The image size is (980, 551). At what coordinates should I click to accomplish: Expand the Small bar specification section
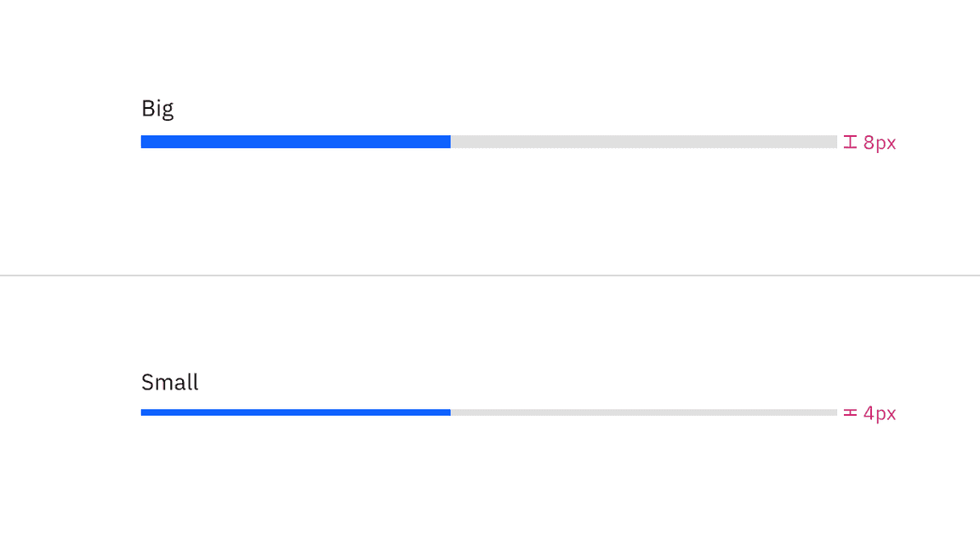point(869,413)
